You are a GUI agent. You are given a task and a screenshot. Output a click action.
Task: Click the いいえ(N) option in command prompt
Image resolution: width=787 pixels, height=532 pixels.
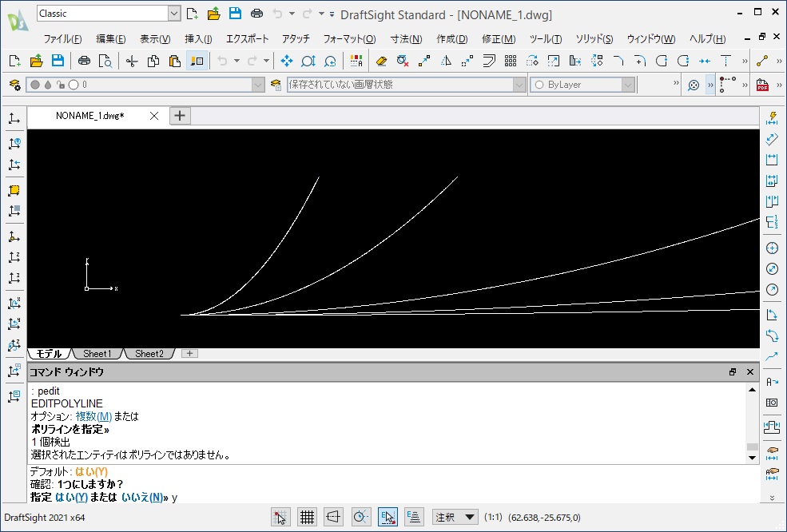(x=142, y=498)
